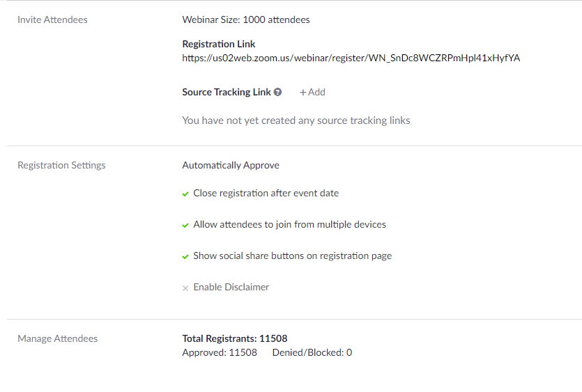
Task: Click the green checkmark beside Close registration
Action: point(185,194)
